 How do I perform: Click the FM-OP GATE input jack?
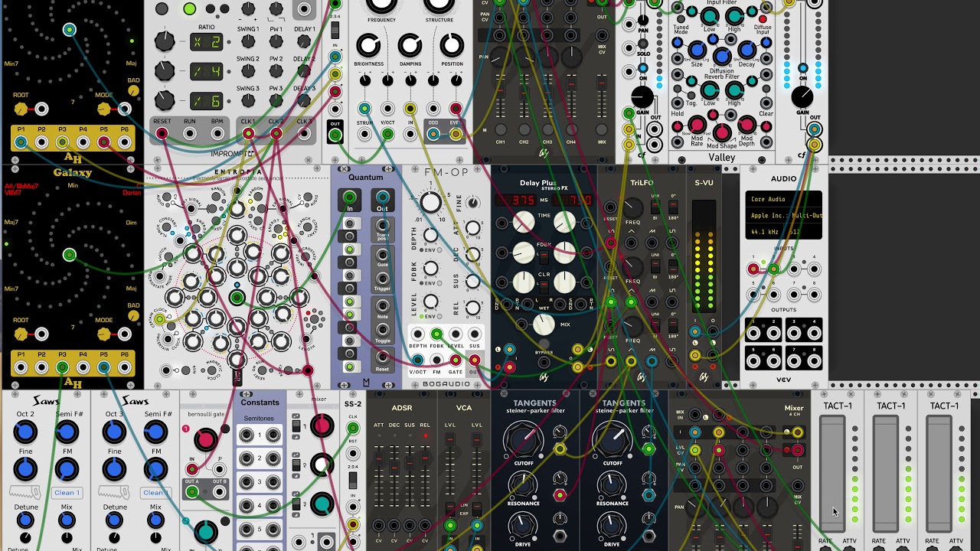click(x=456, y=360)
